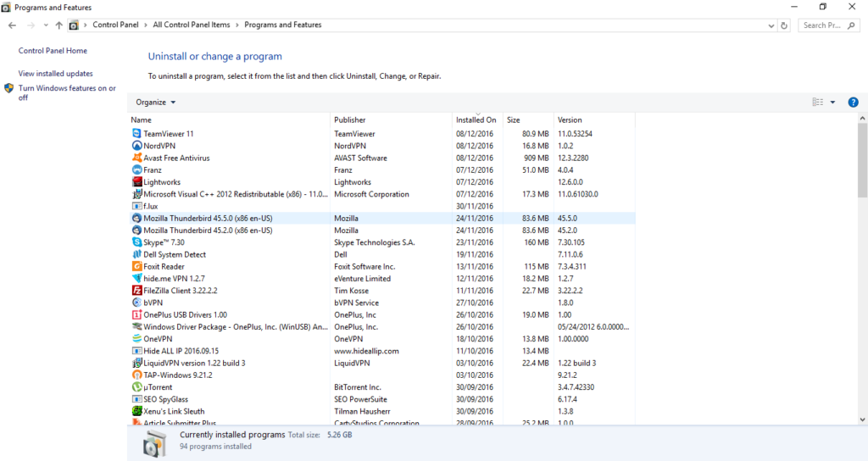Open the view options dropdown arrow

[x=832, y=103]
